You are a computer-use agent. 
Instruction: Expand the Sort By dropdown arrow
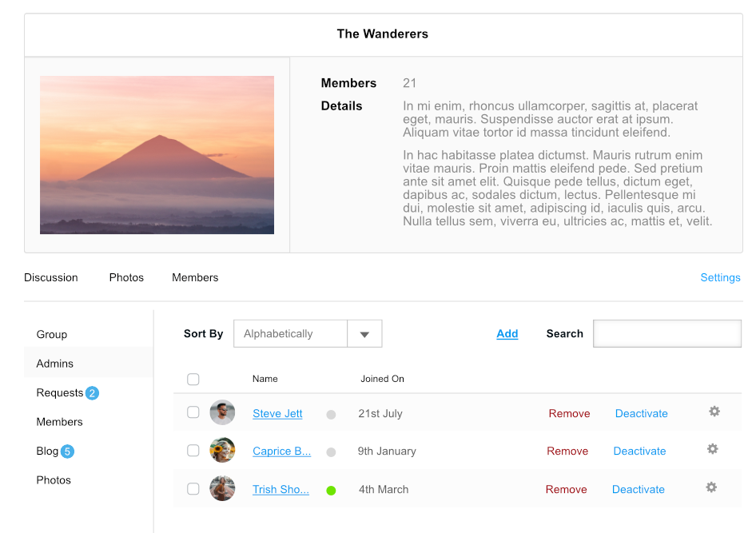[x=364, y=334]
